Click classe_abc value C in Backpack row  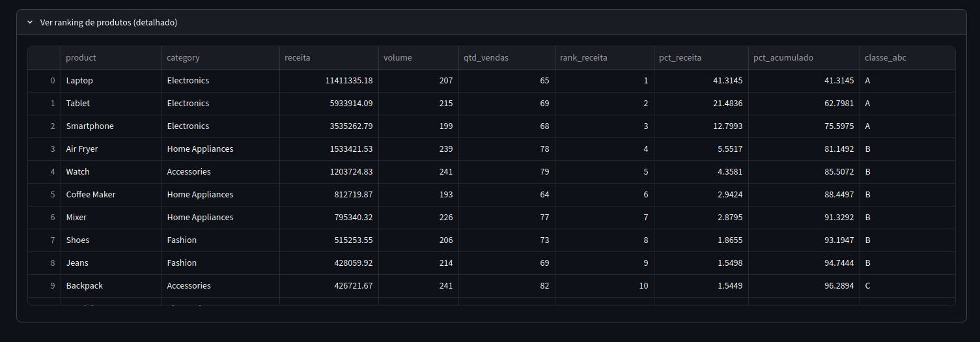point(908,286)
